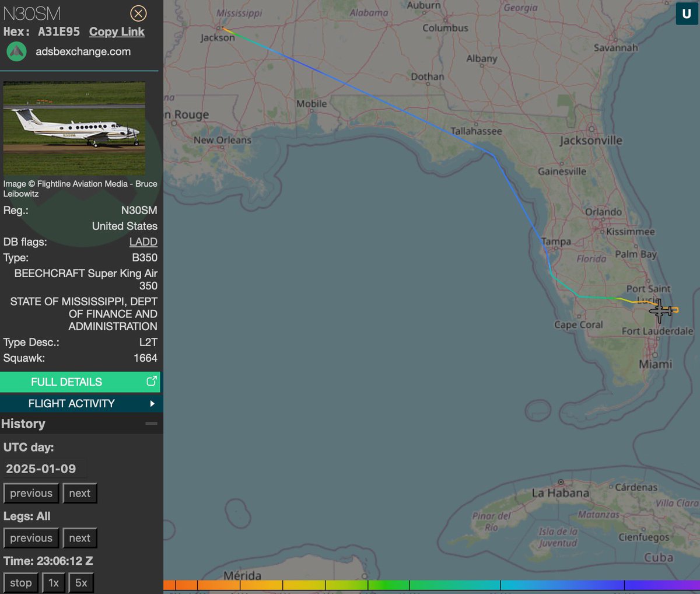This screenshot has width=700, height=594.
Task: Click the adsbexchange.com logo icon
Action: pos(16,52)
